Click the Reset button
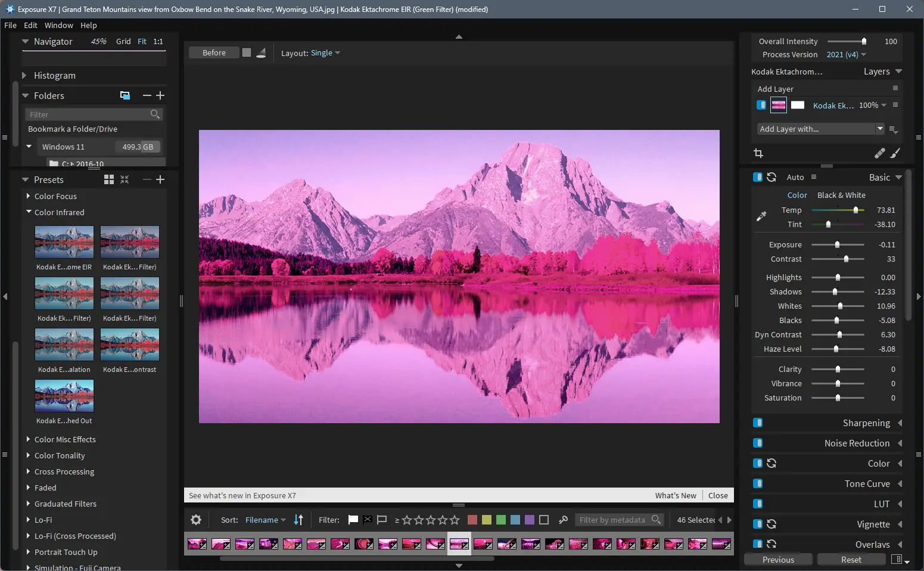The image size is (924, 571). (x=851, y=560)
